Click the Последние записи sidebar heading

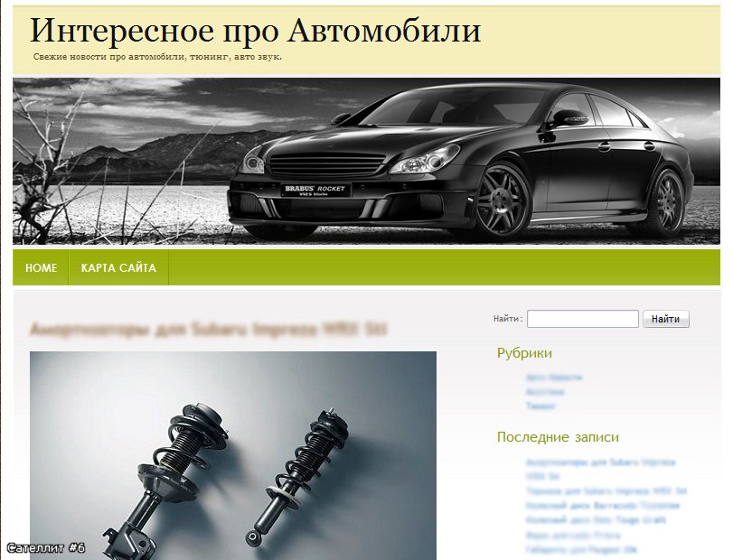pos(558,437)
